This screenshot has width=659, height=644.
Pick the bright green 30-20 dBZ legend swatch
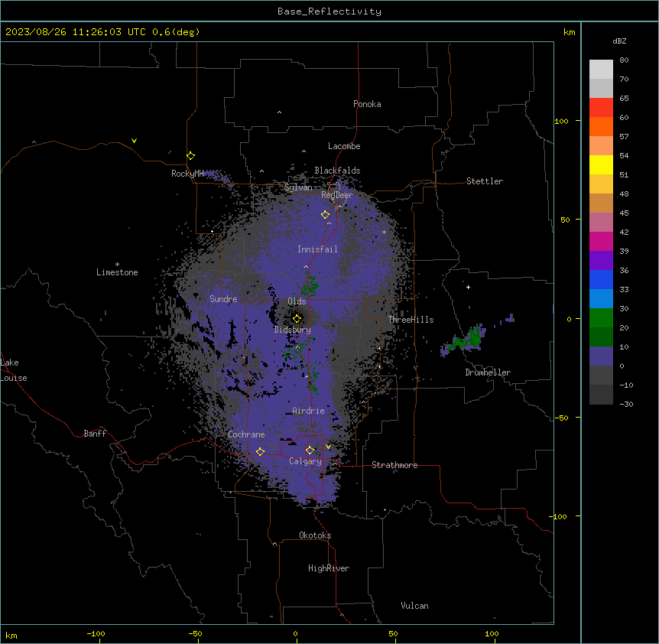click(x=601, y=318)
